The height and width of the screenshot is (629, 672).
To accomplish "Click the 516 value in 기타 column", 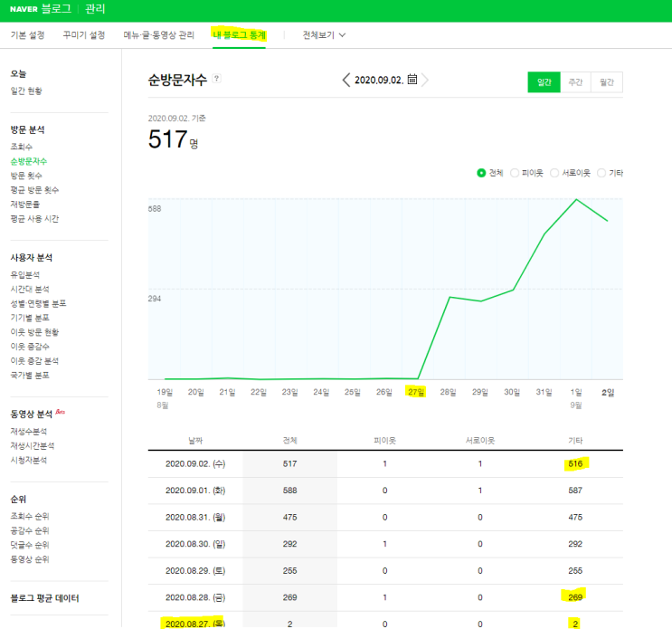I will pyautogui.click(x=575, y=463).
